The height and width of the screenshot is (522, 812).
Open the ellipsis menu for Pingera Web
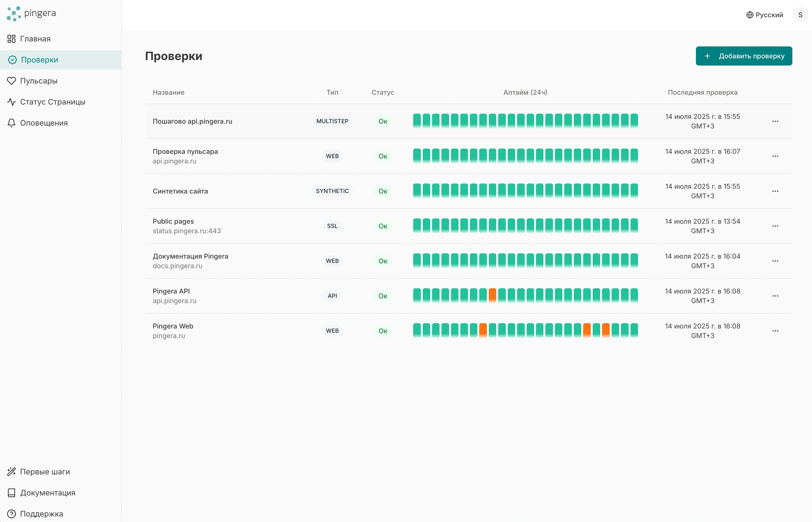(776, 330)
